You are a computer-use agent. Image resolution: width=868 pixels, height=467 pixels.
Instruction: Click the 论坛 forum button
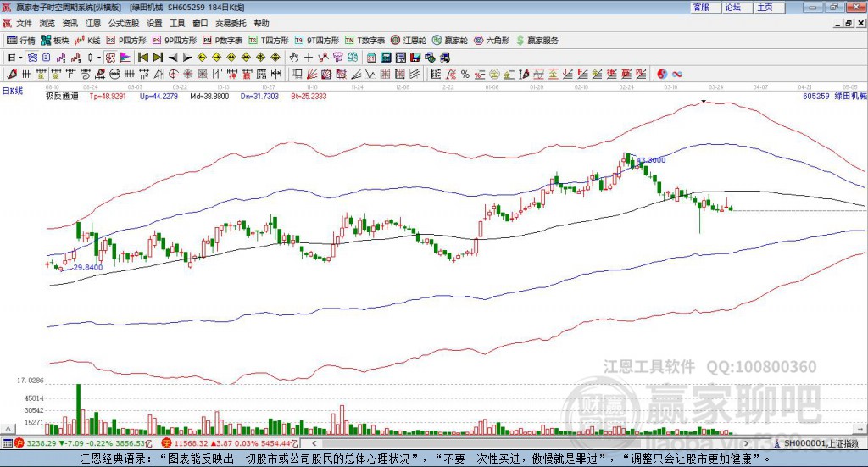(737, 7)
